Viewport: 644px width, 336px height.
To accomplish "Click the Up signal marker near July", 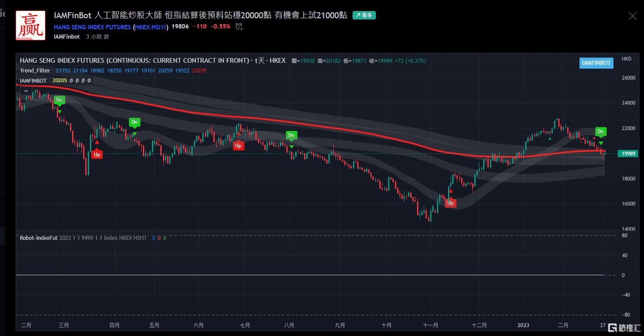I will point(238,146).
